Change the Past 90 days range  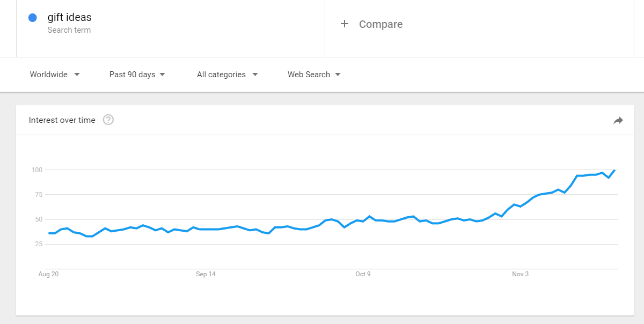(137, 75)
